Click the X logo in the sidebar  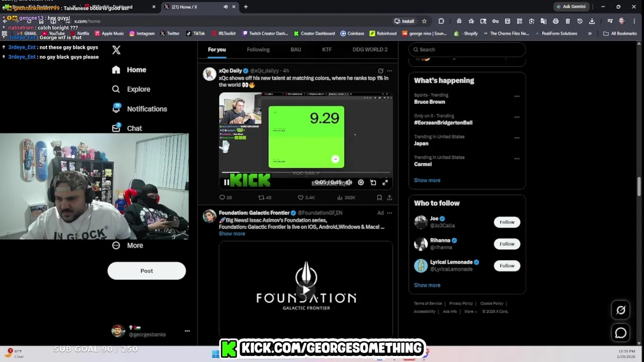click(116, 50)
